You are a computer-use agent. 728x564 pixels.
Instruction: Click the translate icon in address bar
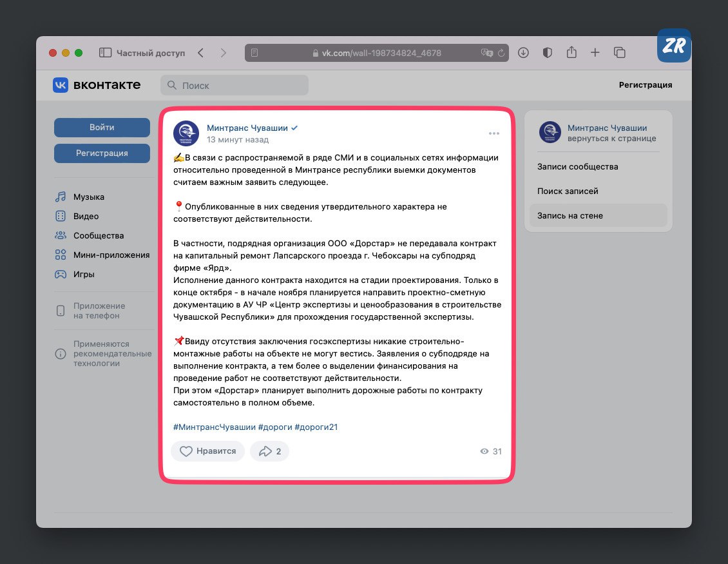487,53
